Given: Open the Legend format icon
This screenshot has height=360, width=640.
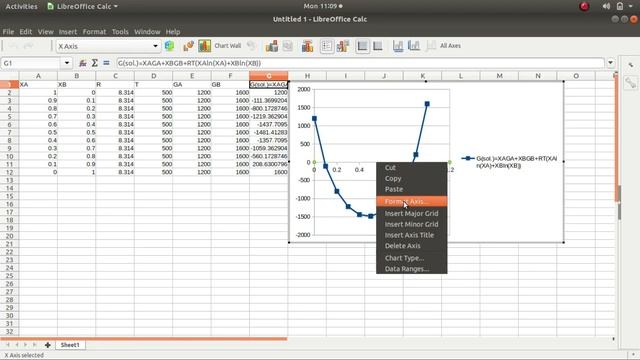Looking at the screenshot, I should tap(343, 46).
